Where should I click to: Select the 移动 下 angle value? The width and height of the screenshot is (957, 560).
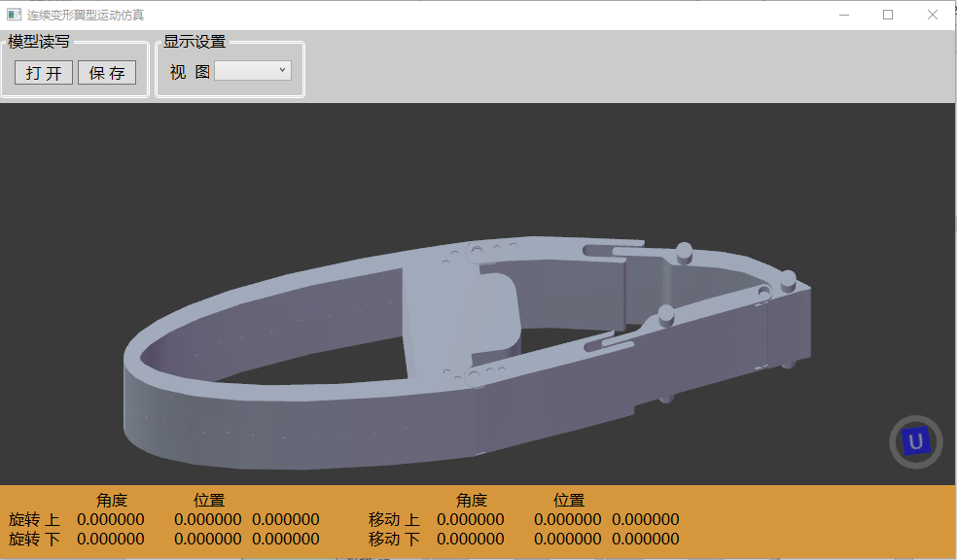point(471,539)
